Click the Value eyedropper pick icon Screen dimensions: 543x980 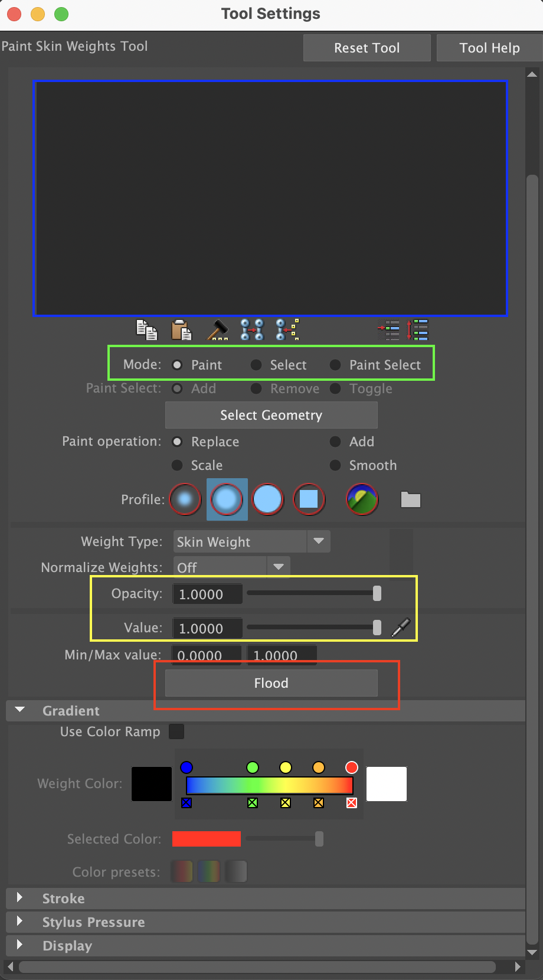pos(401,628)
